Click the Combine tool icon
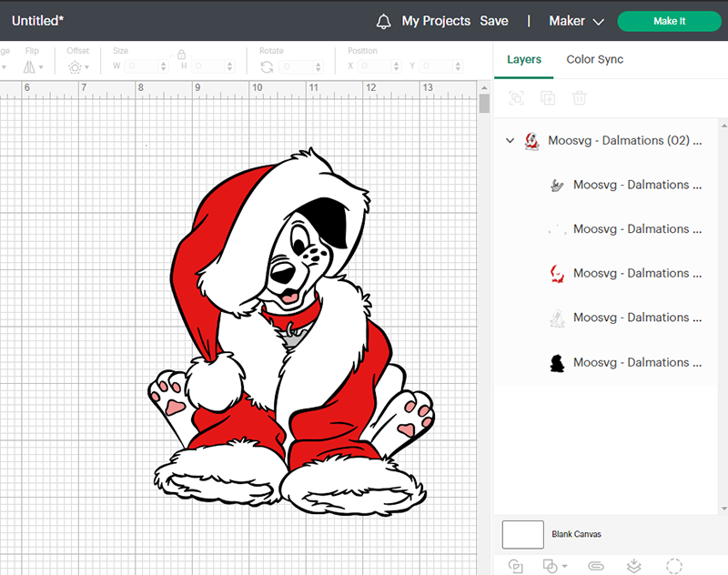The width and height of the screenshot is (728, 575). click(551, 566)
